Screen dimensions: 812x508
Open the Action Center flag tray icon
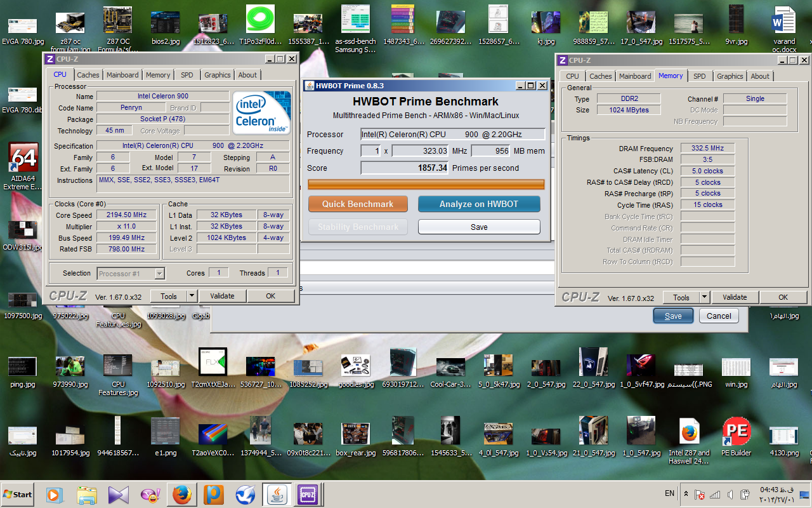point(700,494)
